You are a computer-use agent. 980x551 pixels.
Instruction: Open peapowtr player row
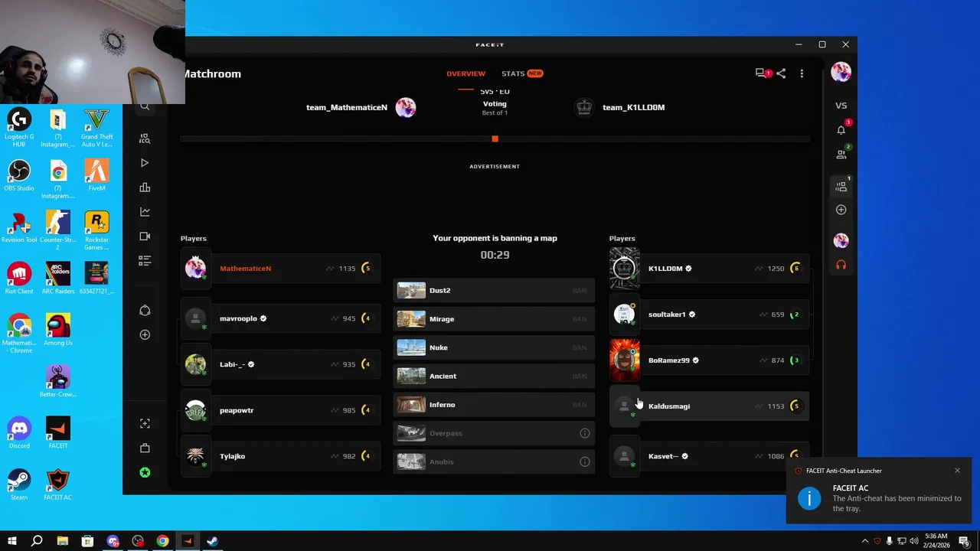pos(280,410)
